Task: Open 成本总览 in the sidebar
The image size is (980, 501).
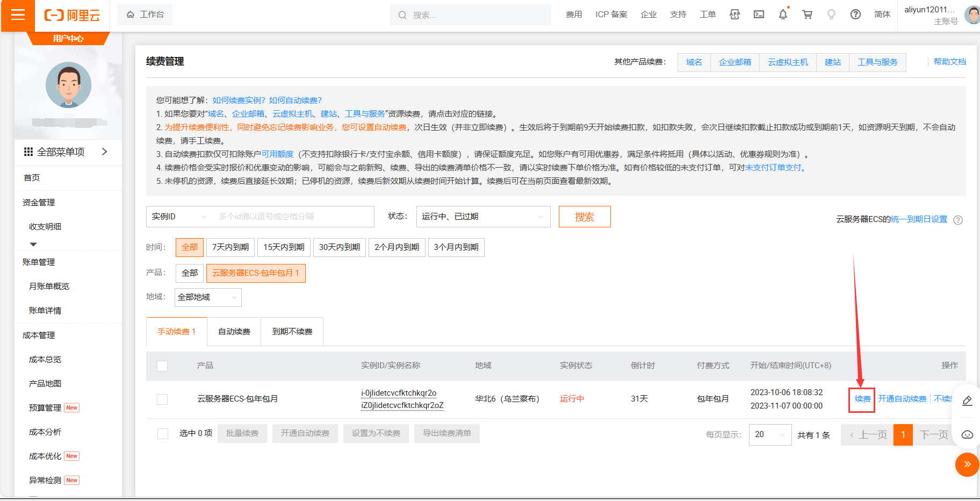Action: (45, 360)
